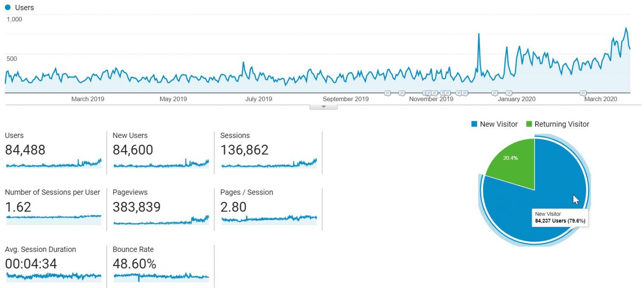Click the green Returning Visitor legend square
Screen dimensions: 644x288
click(x=529, y=124)
